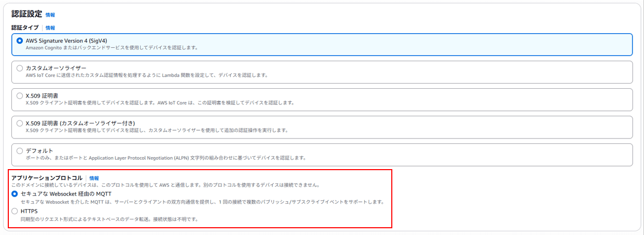Click the Amazon Cognito description under SigV4
Viewport: 644px width, 235px height.
coord(112,48)
